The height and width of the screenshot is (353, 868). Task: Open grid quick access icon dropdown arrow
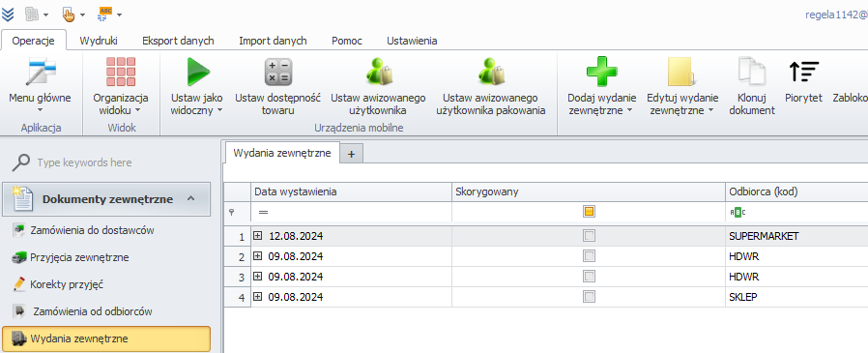[45, 15]
